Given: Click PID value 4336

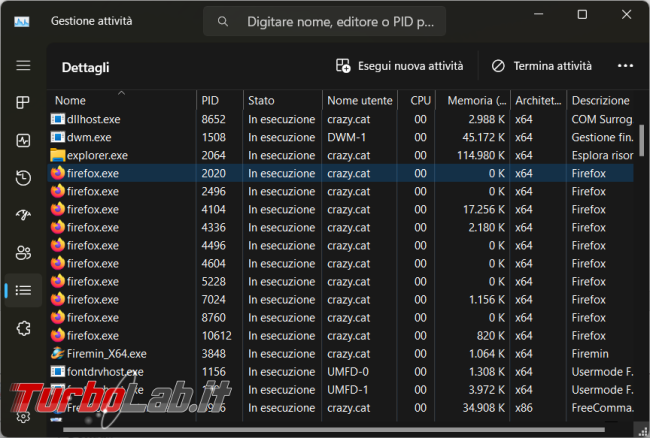Looking at the screenshot, I should 213,227.
